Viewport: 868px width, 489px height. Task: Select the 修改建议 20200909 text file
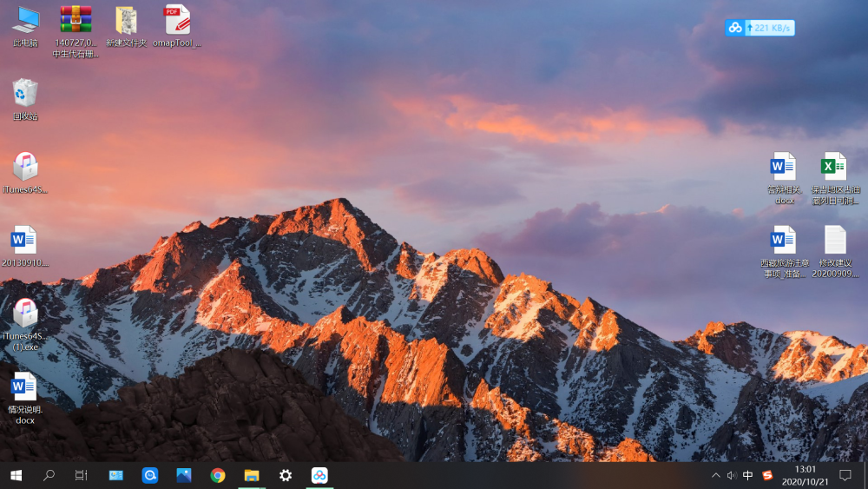click(x=835, y=251)
